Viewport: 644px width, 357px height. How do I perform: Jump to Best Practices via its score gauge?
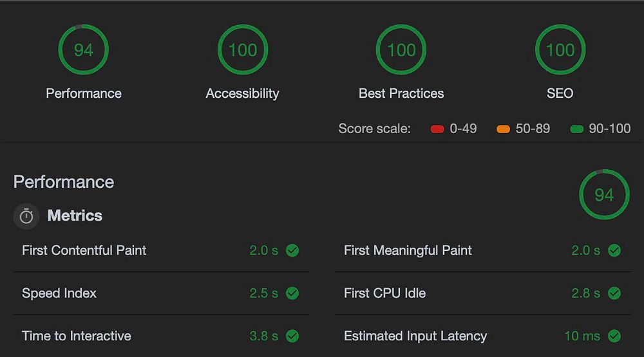401,50
